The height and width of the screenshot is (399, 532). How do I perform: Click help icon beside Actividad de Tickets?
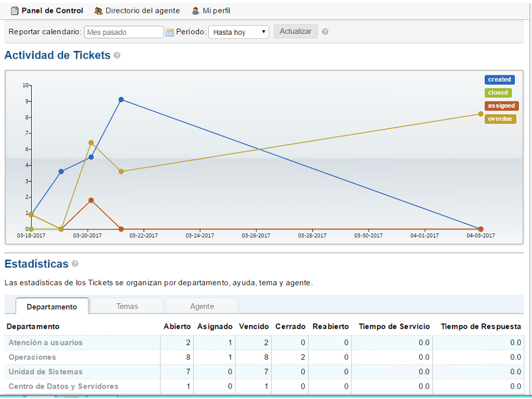coord(117,55)
